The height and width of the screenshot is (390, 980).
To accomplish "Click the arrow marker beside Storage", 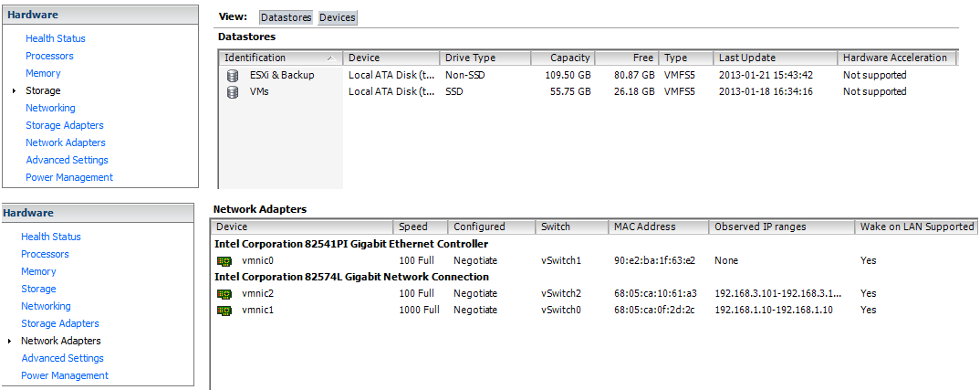I will [x=15, y=90].
